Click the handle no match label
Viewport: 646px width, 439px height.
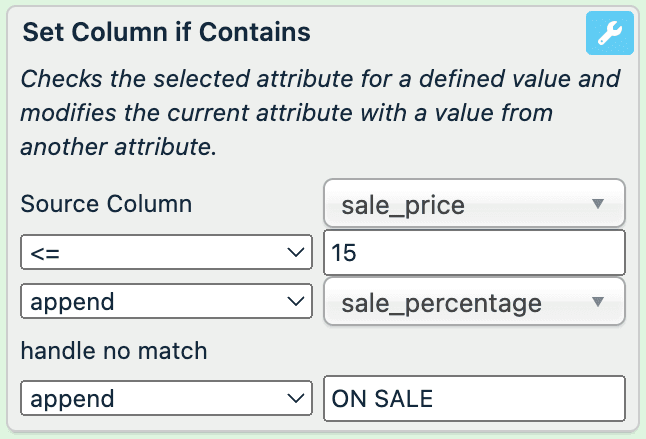(113, 350)
